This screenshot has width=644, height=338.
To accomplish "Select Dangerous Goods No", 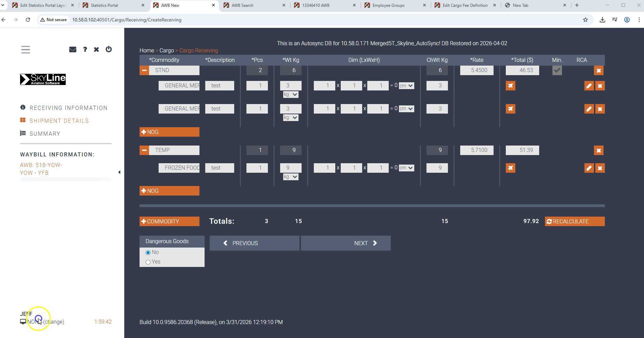I will (148, 253).
